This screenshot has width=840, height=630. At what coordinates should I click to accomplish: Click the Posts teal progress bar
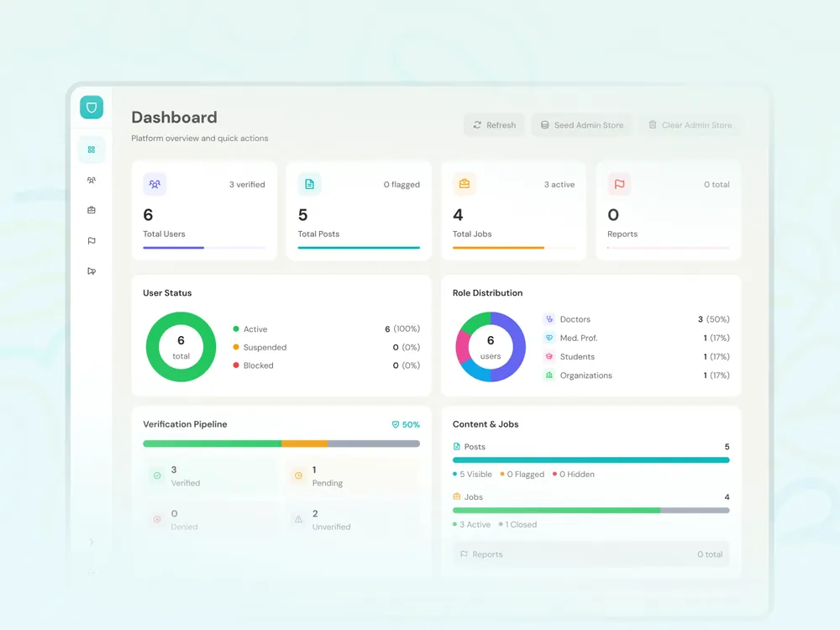[591, 460]
